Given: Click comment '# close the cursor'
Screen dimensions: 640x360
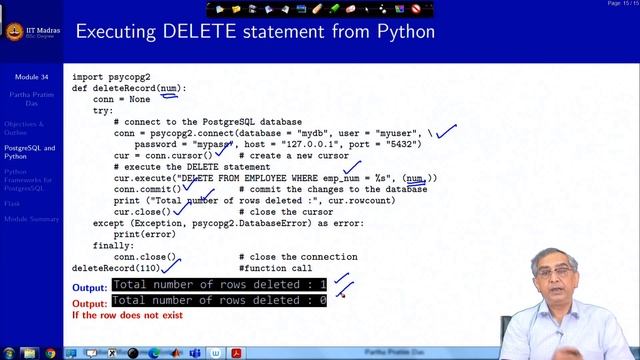Looking at the screenshot, I should point(286,212).
